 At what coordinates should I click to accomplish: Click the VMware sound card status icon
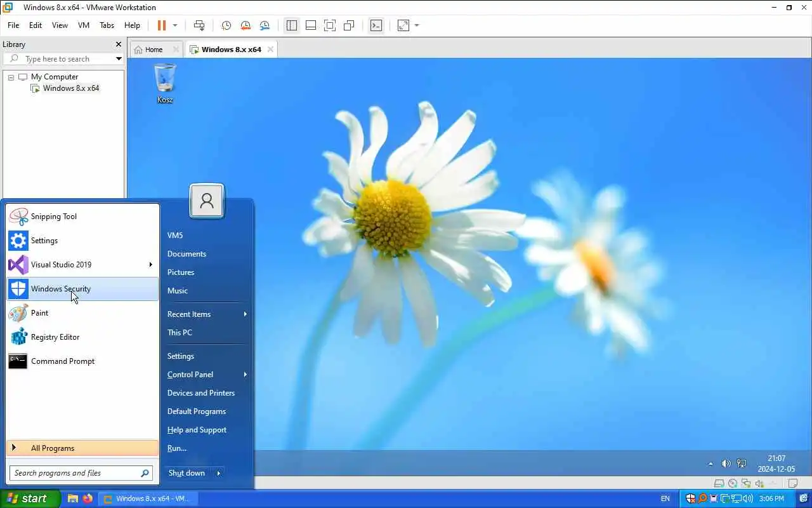click(759, 483)
